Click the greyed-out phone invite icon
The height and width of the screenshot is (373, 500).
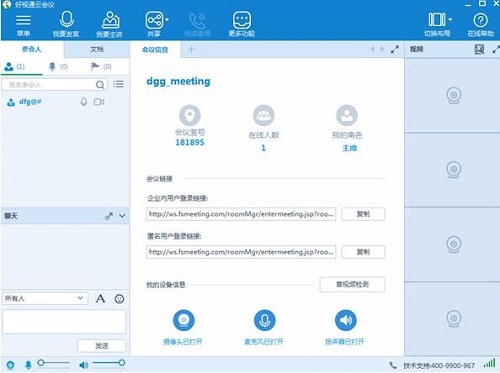pos(197,21)
